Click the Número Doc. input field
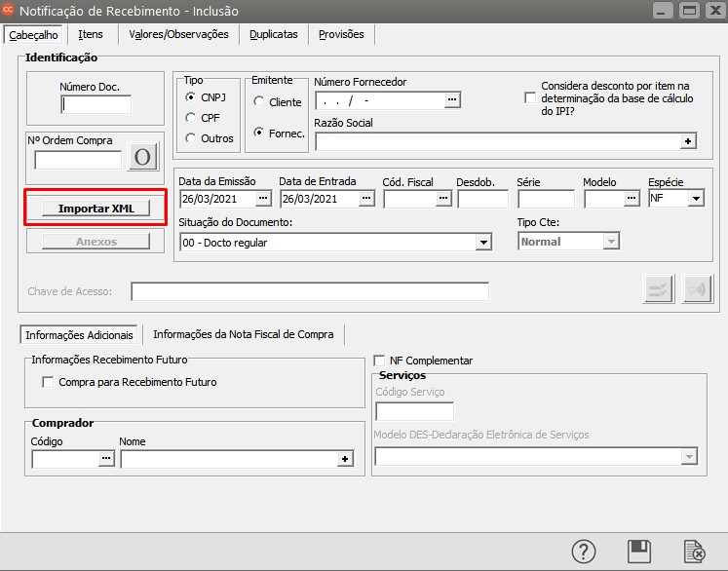 point(96,104)
